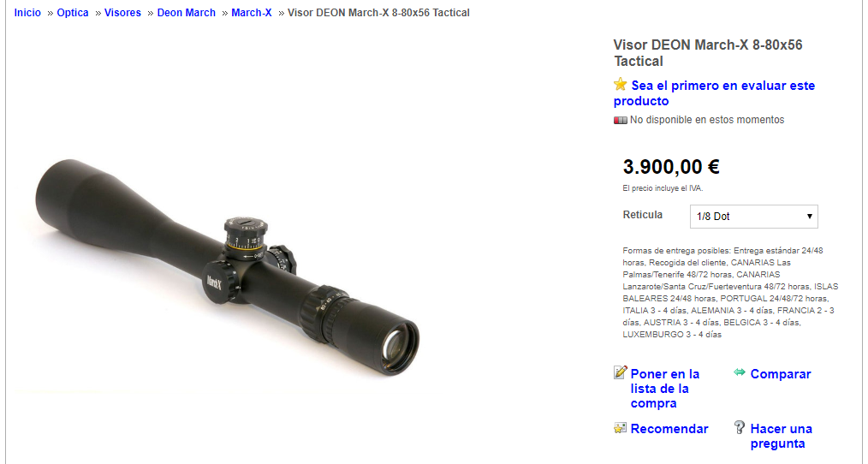This screenshot has width=868, height=464.
Task: Click the Recomendar link
Action: pyautogui.click(x=669, y=429)
